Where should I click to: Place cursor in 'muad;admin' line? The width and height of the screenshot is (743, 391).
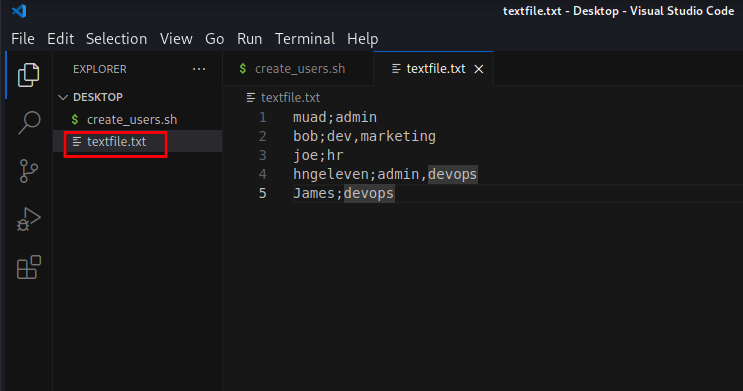(335, 117)
